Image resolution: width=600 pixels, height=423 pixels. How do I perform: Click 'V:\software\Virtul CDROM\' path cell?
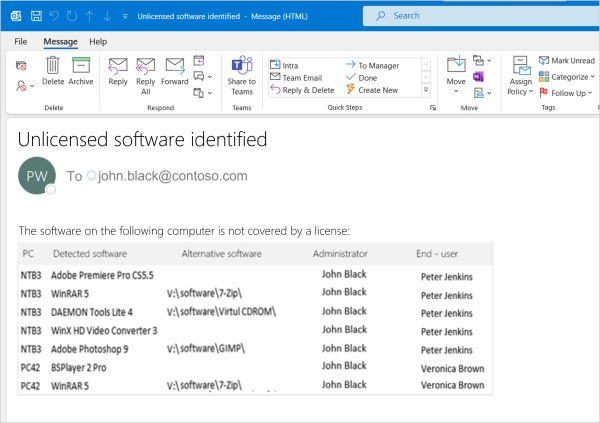(222, 312)
